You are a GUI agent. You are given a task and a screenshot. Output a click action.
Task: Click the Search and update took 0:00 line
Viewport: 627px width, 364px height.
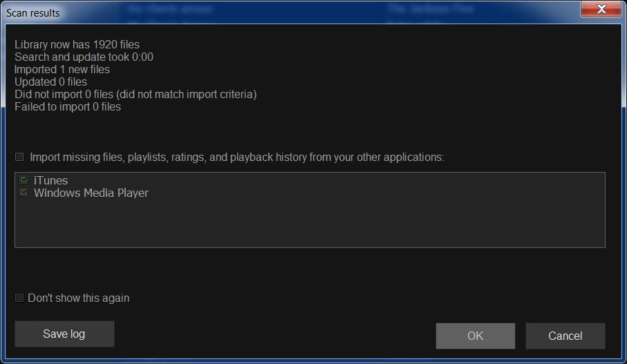84,57
